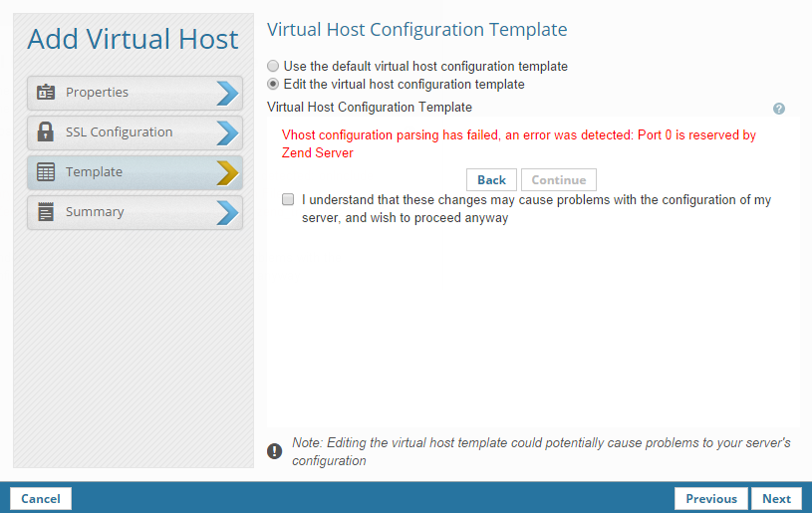Select Edit the virtual host configuration template
The image size is (812, 513).
pos(274,85)
